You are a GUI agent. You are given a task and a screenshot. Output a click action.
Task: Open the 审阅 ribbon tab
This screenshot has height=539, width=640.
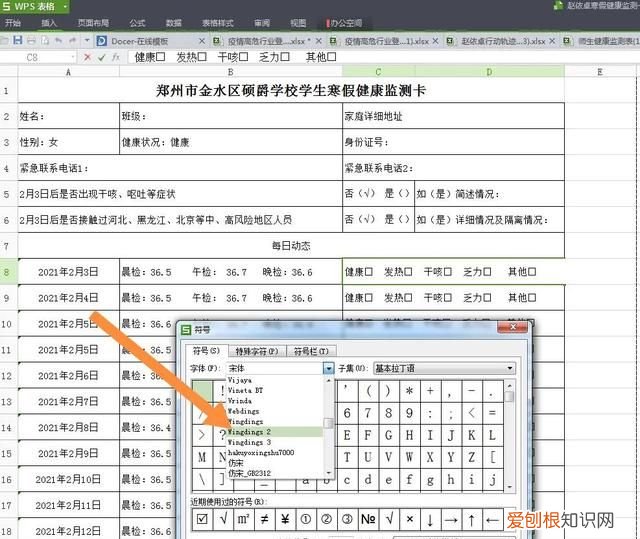pyautogui.click(x=262, y=23)
